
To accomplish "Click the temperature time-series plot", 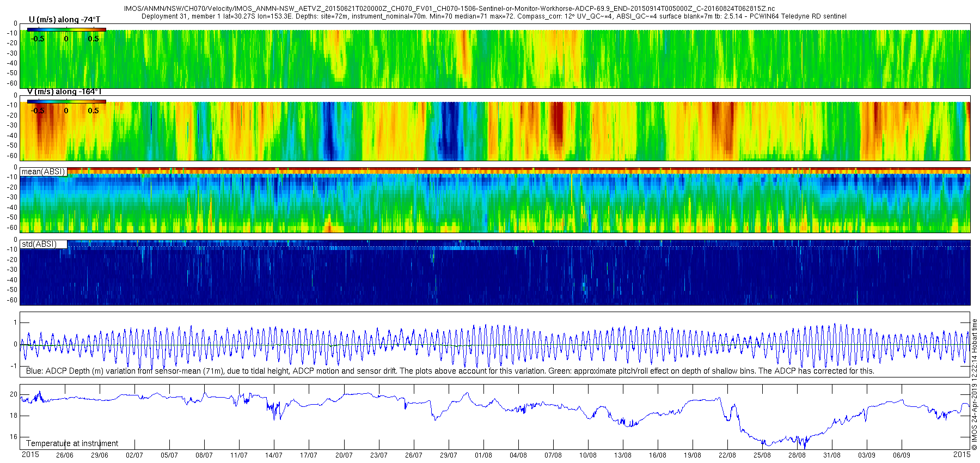I will point(495,417).
